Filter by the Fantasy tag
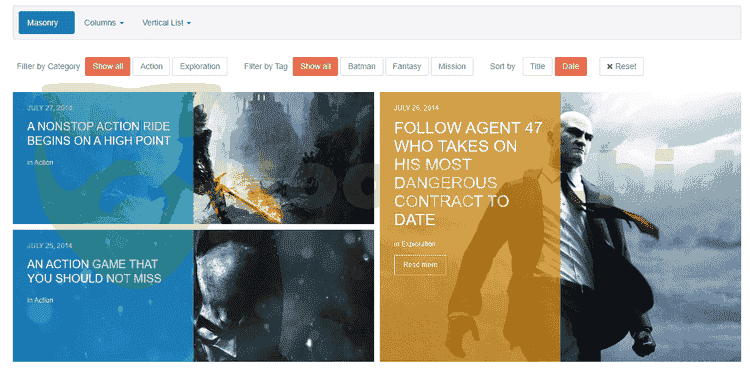 point(407,66)
